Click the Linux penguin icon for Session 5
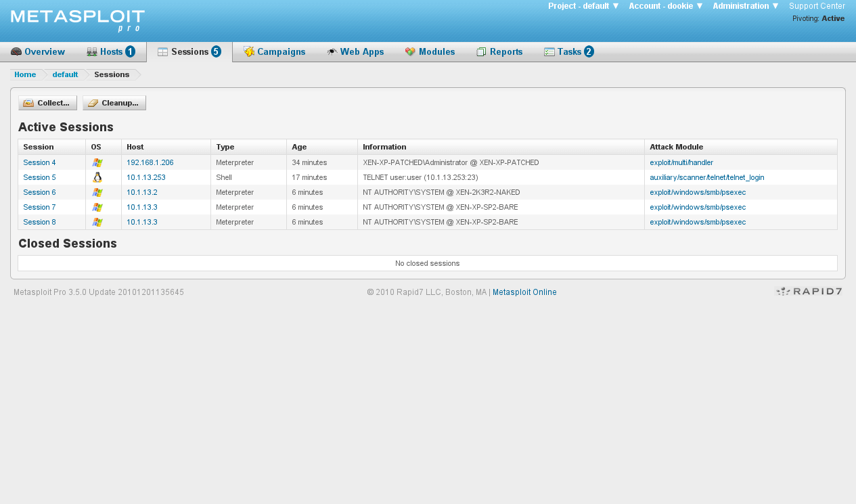 coord(97,177)
